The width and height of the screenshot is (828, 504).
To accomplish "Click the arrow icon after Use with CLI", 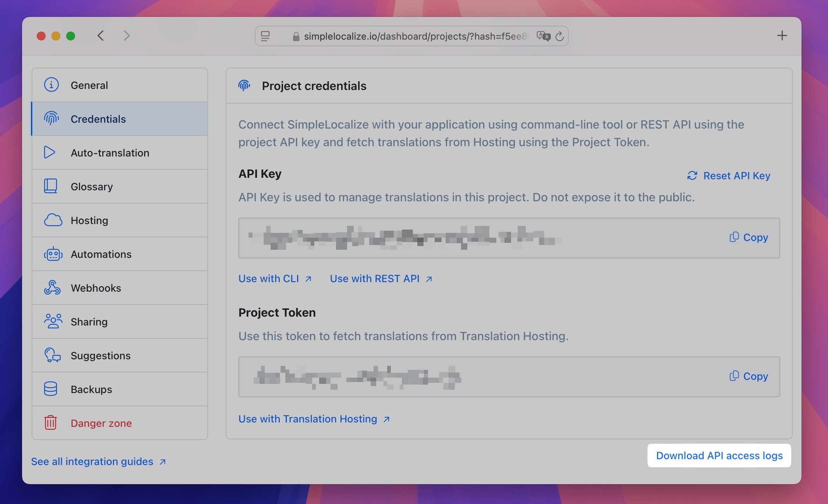I will click(x=308, y=279).
